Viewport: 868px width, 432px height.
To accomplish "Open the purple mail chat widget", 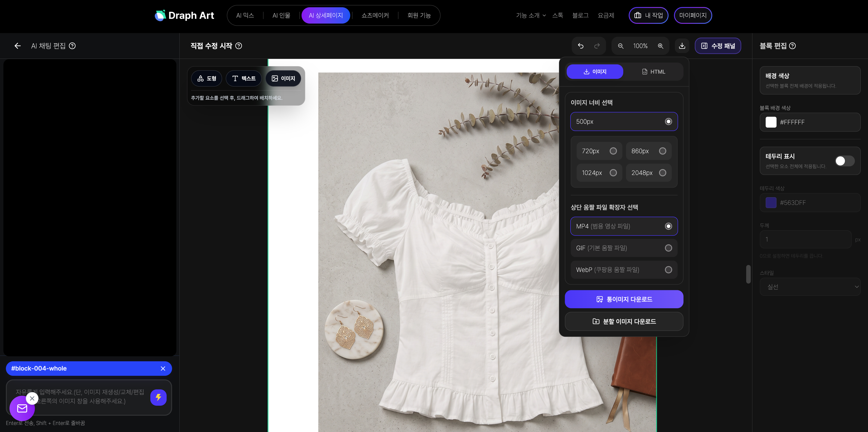I will coord(22,408).
